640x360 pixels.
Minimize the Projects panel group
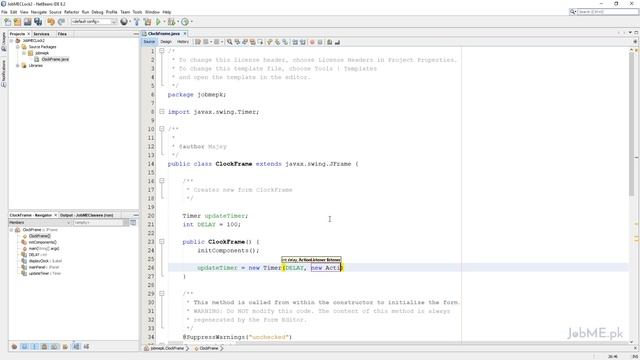coord(136,34)
